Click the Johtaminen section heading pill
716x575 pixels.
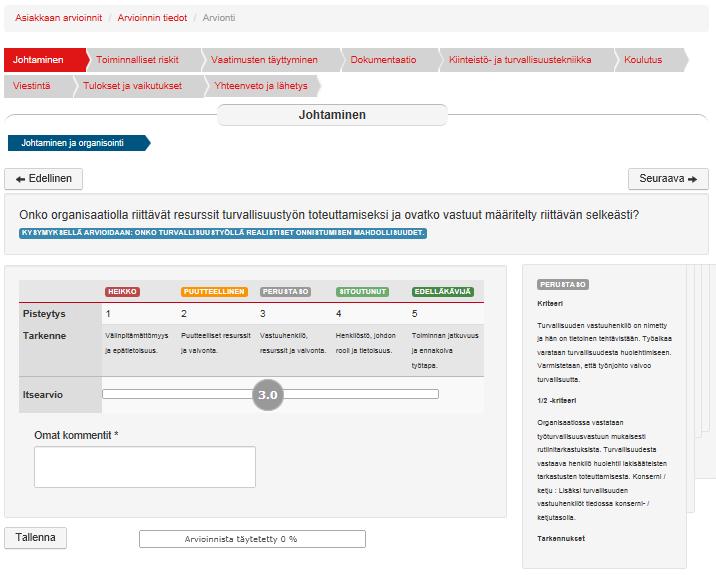coord(332,115)
